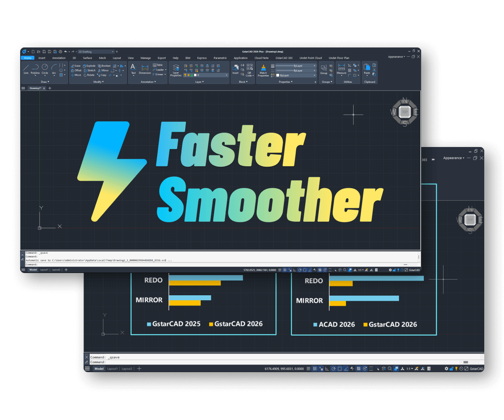Activate the Match Properties brush
Viewport: 504px width, 420px height.
pos(263,70)
